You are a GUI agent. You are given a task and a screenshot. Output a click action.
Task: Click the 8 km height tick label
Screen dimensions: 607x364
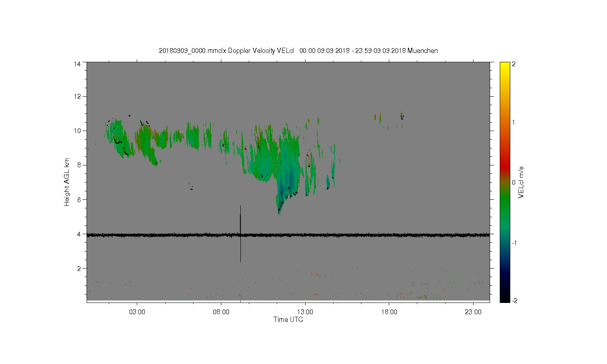click(x=79, y=165)
